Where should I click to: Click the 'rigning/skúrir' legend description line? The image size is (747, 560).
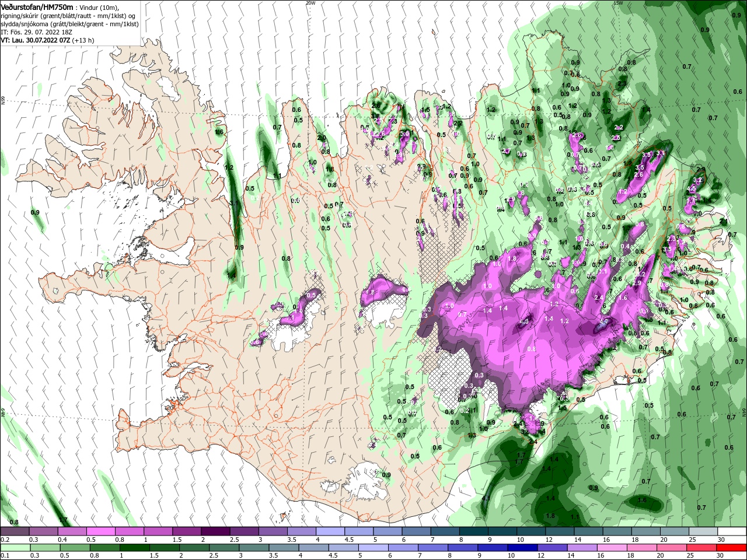[68, 16]
